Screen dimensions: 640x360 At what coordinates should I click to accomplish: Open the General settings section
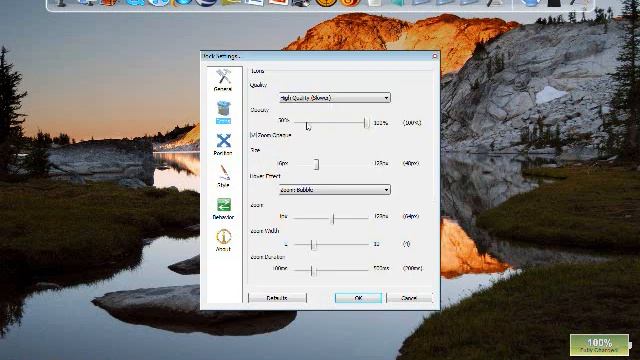pos(223,80)
